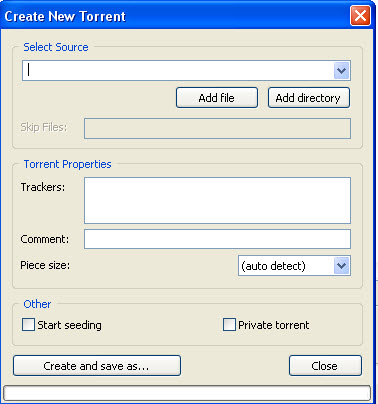This screenshot has width=378, height=404.
Task: Click the Private torrent label text
Action: coord(274,325)
